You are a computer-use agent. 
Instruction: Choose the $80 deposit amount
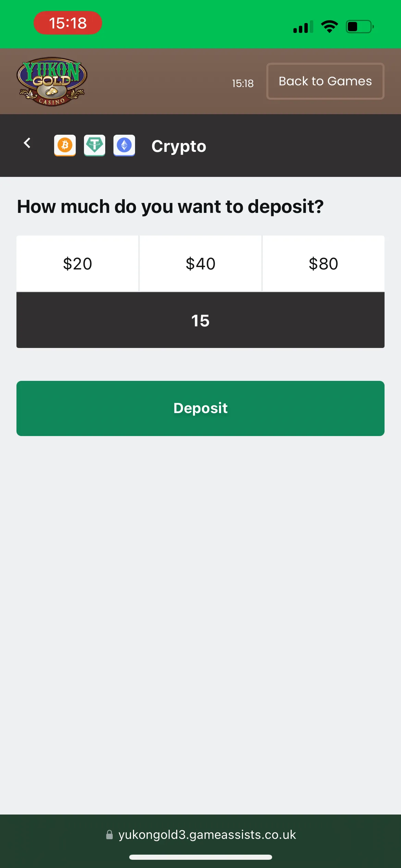323,264
